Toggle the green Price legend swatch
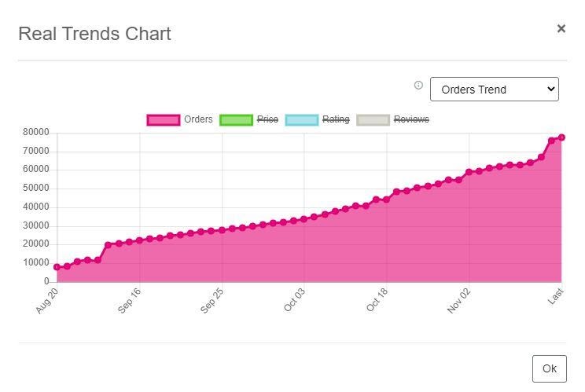This screenshot has width=585, height=392. [x=235, y=120]
